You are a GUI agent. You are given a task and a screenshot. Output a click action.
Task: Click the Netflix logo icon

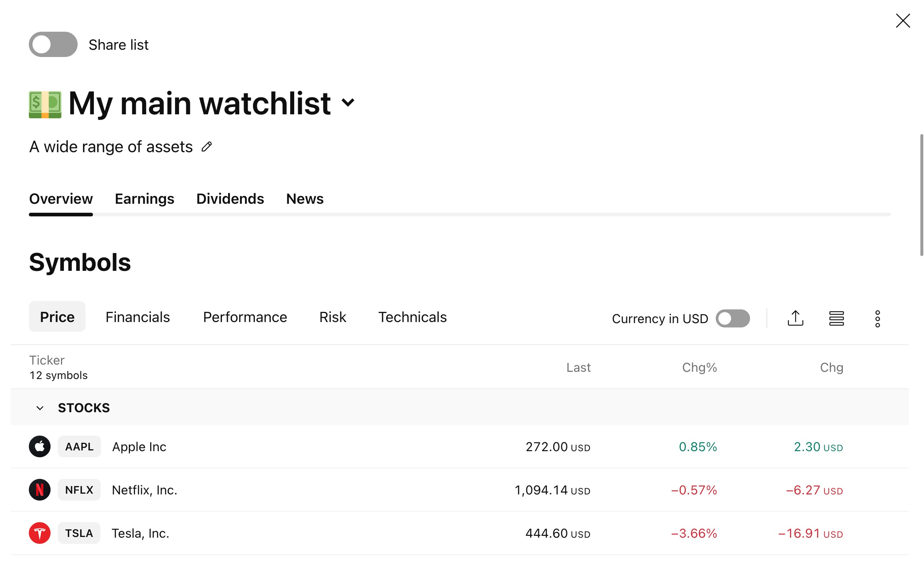tap(40, 489)
